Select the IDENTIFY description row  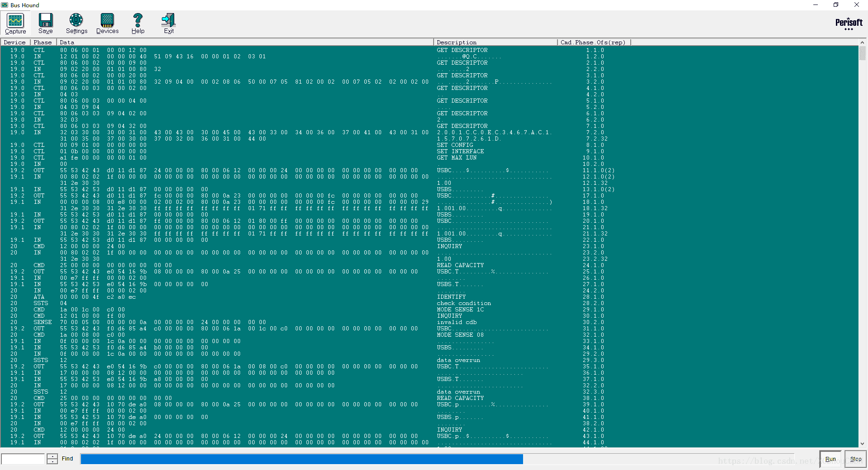(x=451, y=297)
